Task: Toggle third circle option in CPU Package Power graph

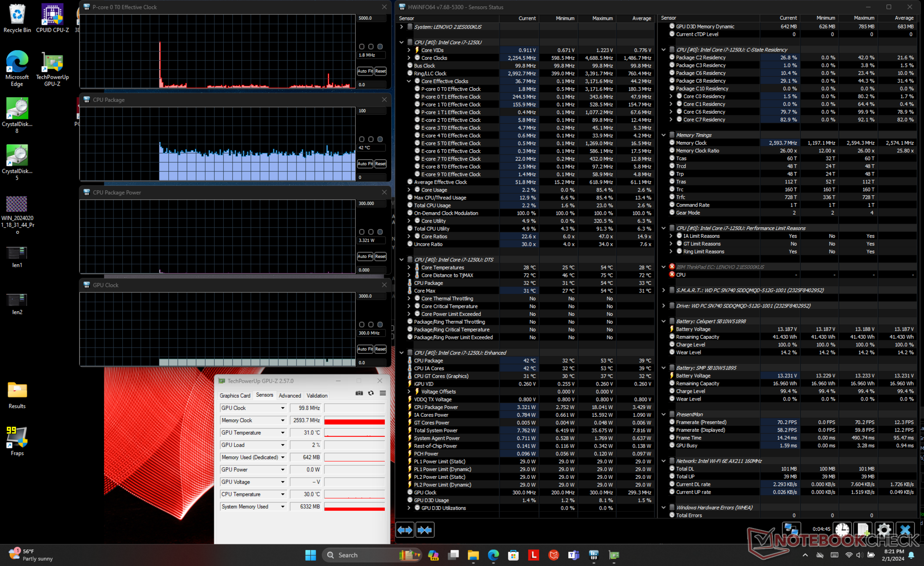Action: tap(380, 232)
